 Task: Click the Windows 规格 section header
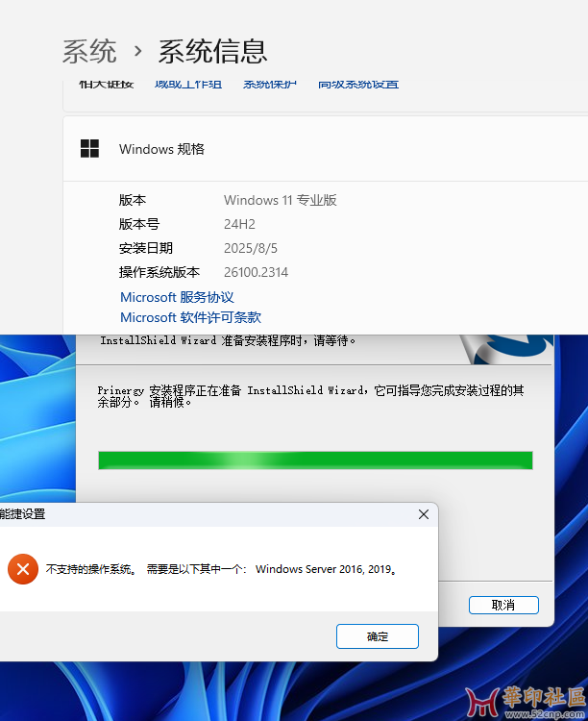[161, 149]
